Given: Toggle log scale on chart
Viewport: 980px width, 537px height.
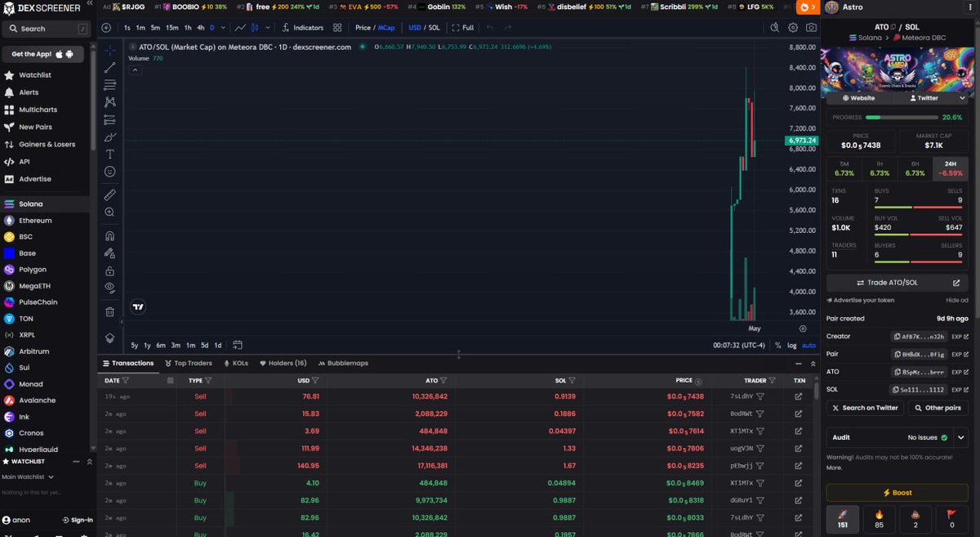Looking at the screenshot, I should coord(791,345).
